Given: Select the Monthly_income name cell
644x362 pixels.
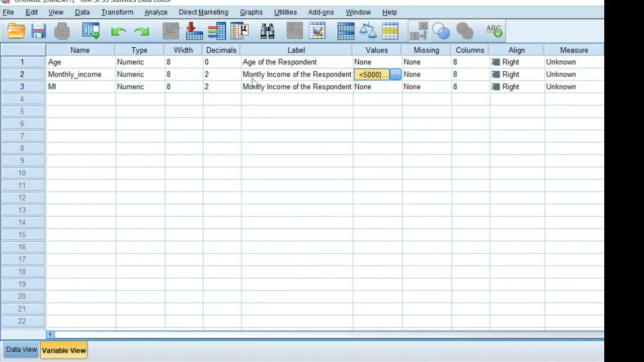Looking at the screenshot, I should tap(80, 74).
